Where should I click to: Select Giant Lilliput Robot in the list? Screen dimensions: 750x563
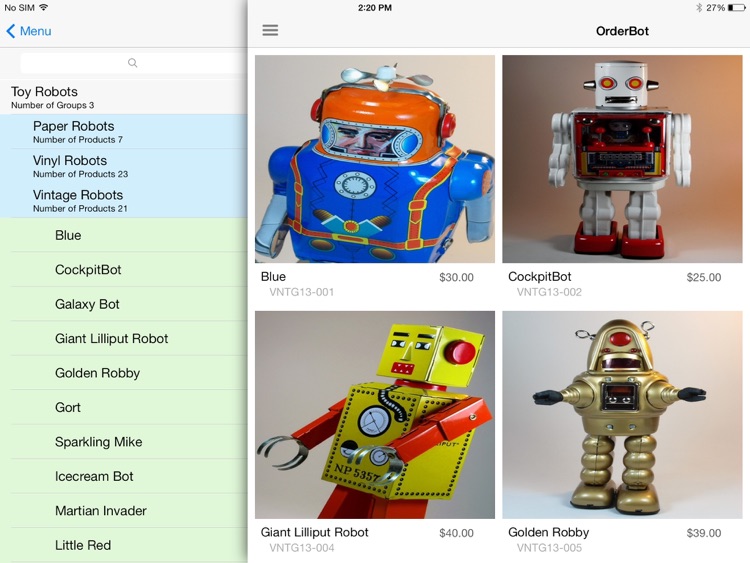click(123, 338)
